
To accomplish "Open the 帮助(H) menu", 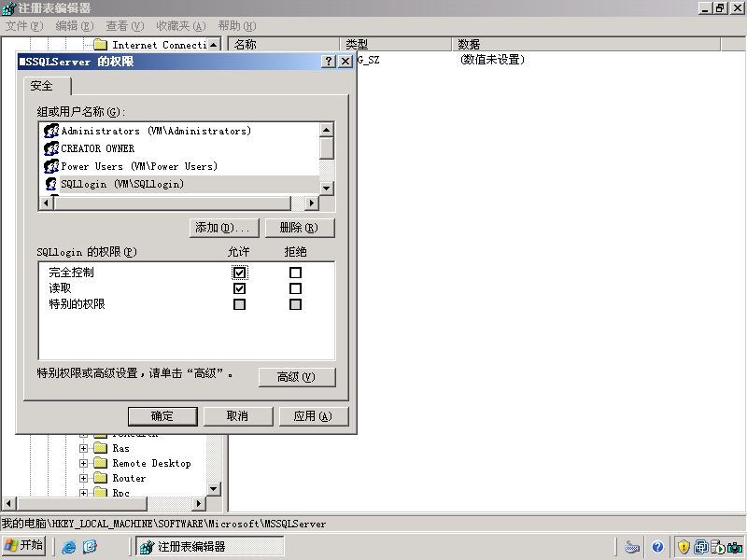I will pos(237,26).
